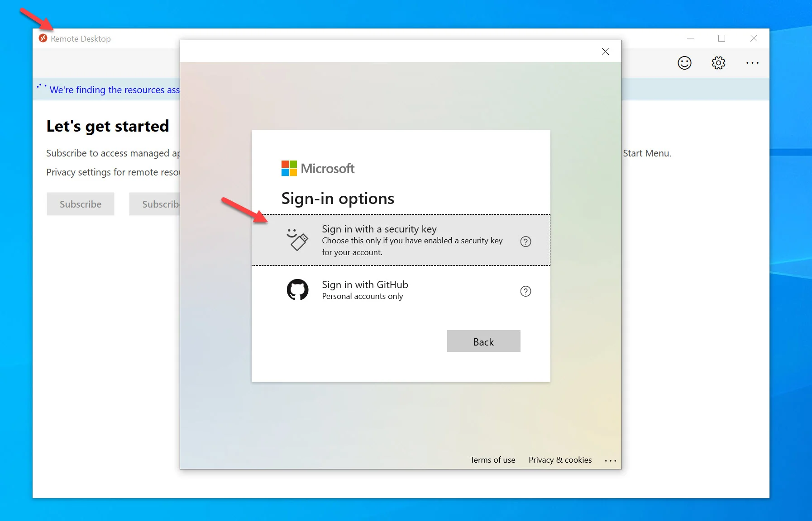Open the sign-in dialog footer ellipsis menu

[x=610, y=461]
